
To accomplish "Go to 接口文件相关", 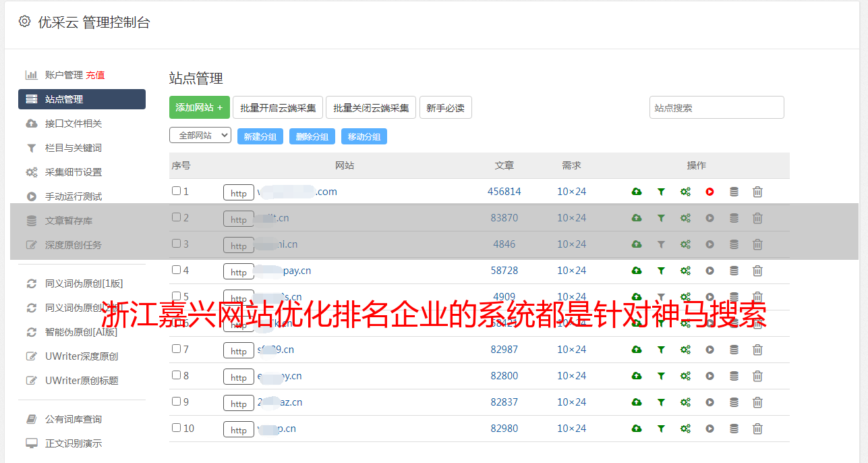I will tap(74, 124).
